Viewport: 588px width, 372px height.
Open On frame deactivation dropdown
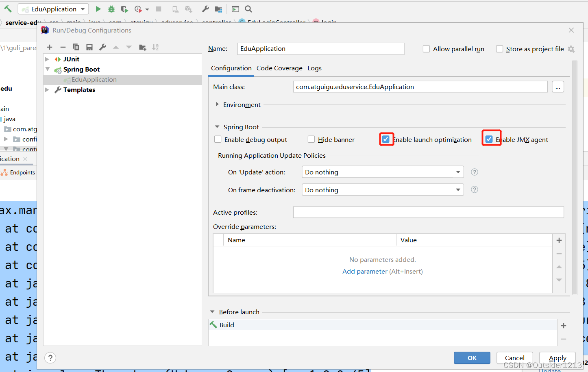click(x=383, y=190)
